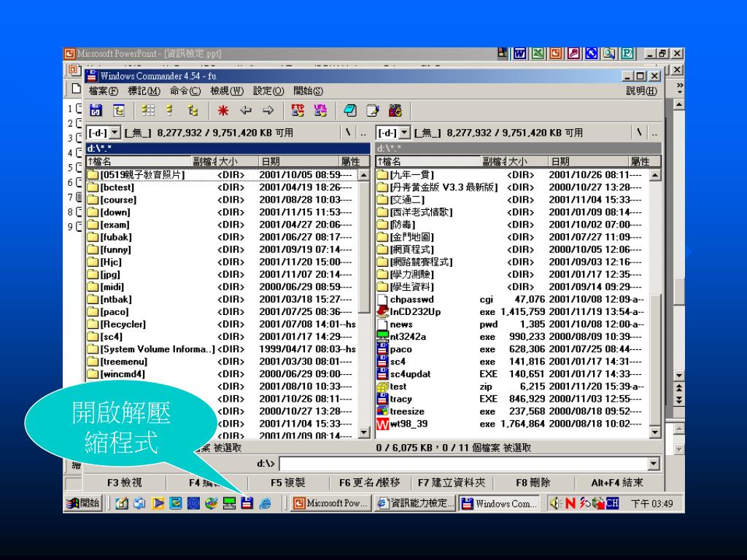Click the red N tray icon
Image resolution: width=747 pixels, height=560 pixels.
click(570, 503)
